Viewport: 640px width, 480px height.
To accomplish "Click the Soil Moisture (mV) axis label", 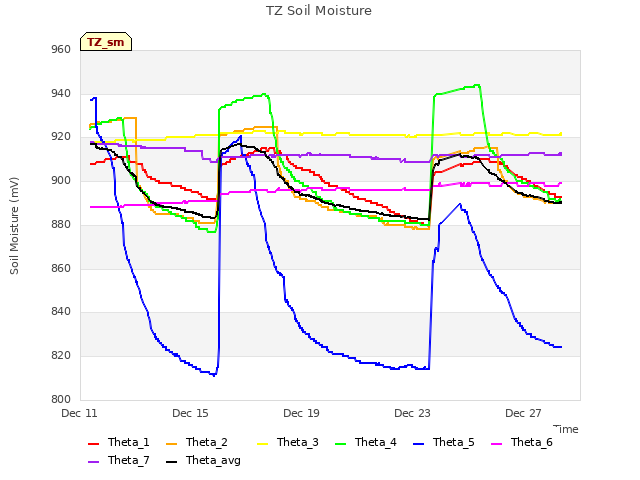I will (14, 226).
